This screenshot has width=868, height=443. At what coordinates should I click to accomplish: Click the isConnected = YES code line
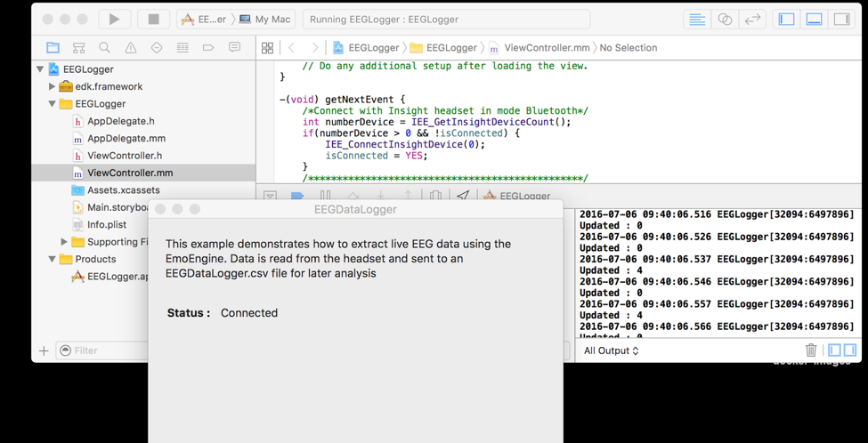(x=377, y=156)
